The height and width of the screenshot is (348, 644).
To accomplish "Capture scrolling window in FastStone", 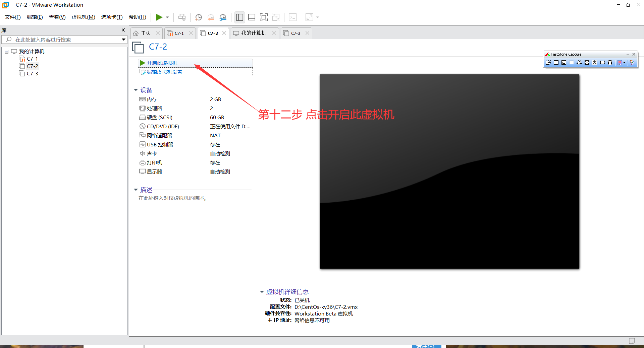I will pyautogui.click(x=595, y=63).
